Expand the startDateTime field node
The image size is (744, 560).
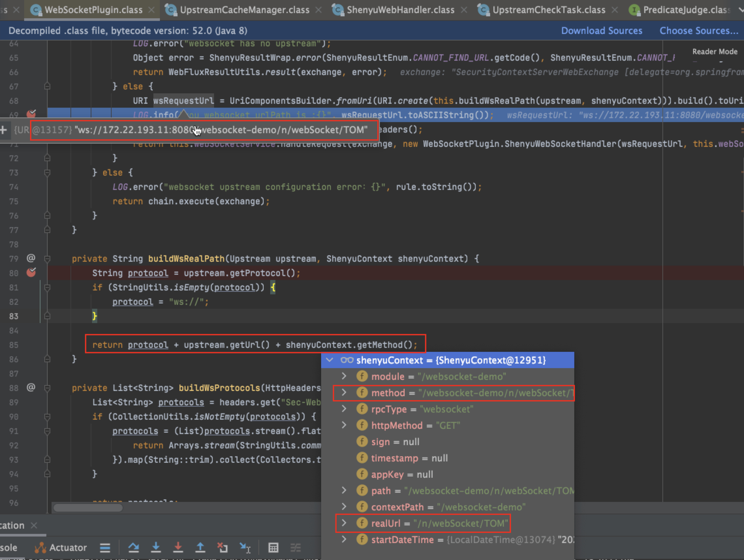tap(344, 539)
